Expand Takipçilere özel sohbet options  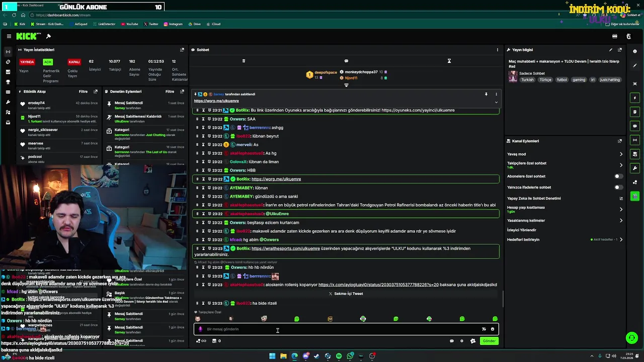pos(621,165)
